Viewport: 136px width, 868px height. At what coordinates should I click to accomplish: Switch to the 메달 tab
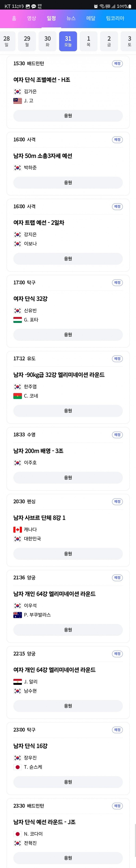click(91, 18)
